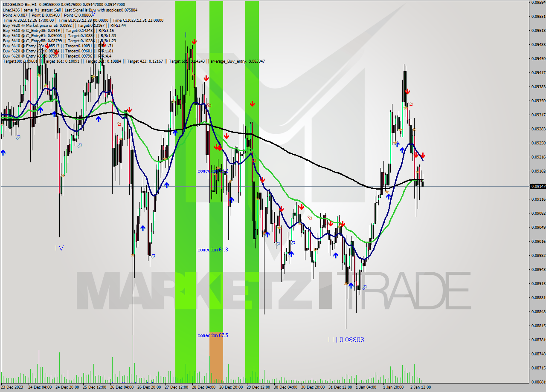Click the '23 Dec 2023' time label
Screen dimensions: 546x392
point(13,387)
